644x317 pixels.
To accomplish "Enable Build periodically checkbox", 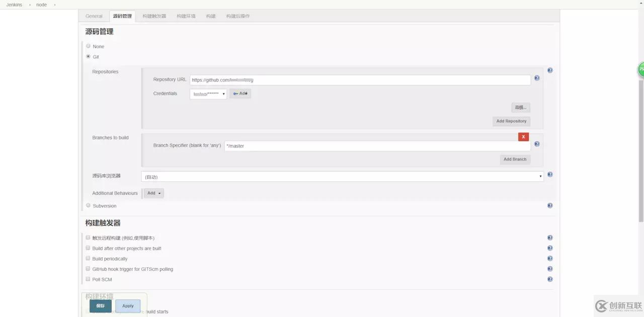I will (88, 258).
